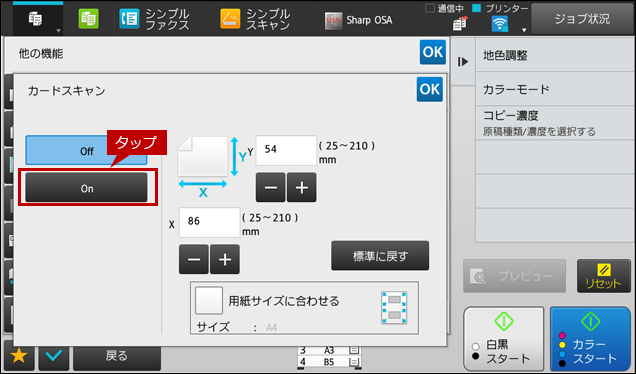Start black-and-white copy 白黒スタート

pyautogui.click(x=503, y=339)
